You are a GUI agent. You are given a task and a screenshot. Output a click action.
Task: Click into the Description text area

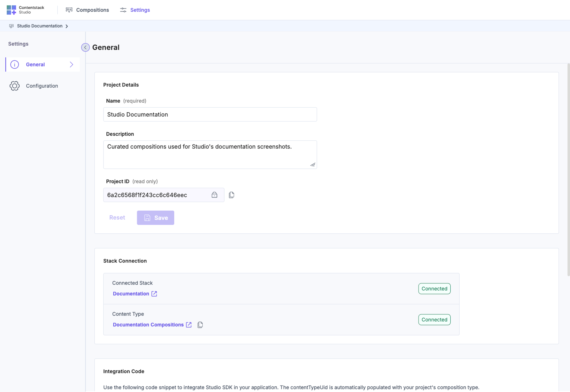coord(210,155)
